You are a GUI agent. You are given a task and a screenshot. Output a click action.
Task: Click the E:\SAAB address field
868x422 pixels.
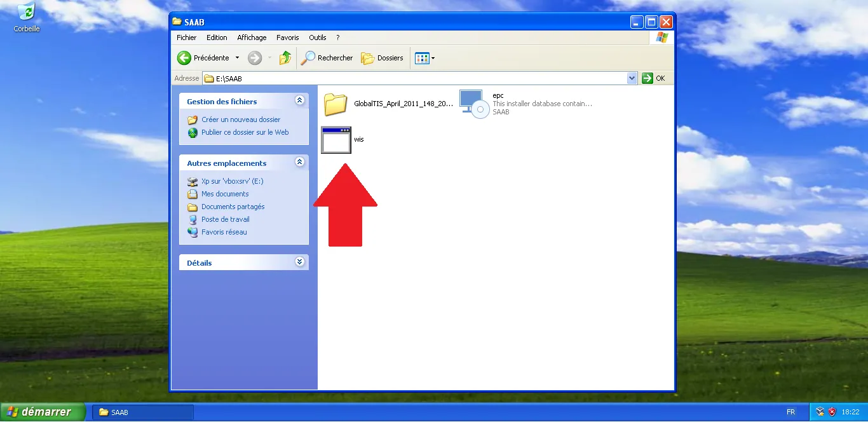(x=413, y=79)
